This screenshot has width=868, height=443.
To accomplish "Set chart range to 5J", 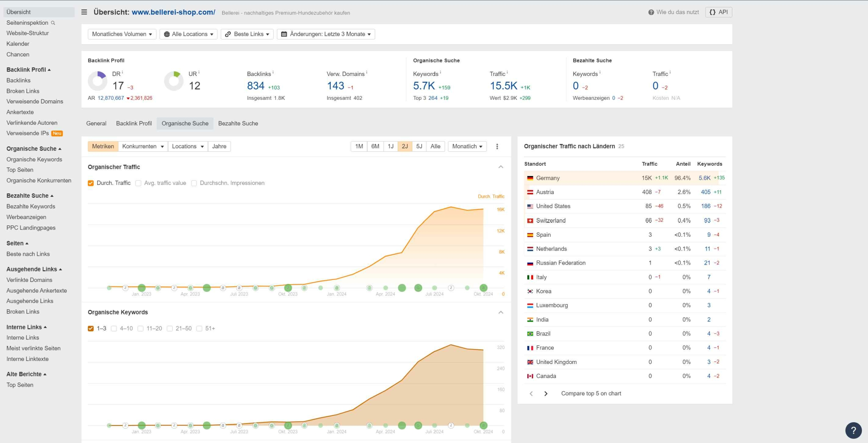I will [x=419, y=147].
